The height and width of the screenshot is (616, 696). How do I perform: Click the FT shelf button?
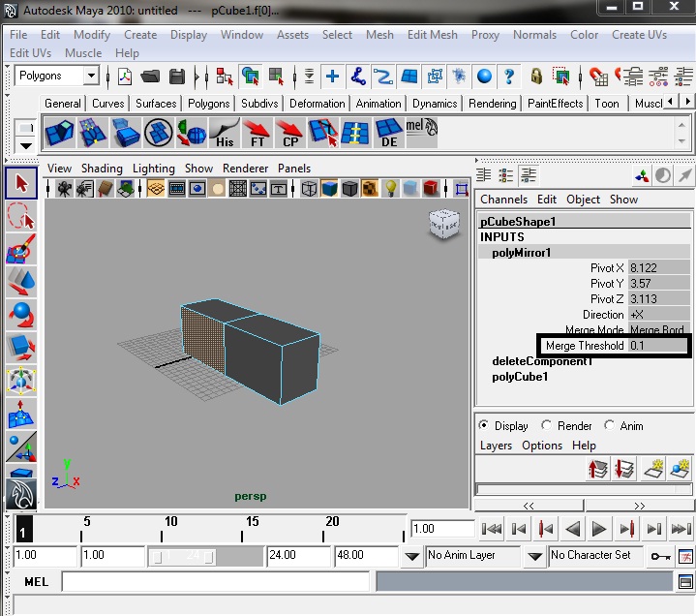click(257, 133)
